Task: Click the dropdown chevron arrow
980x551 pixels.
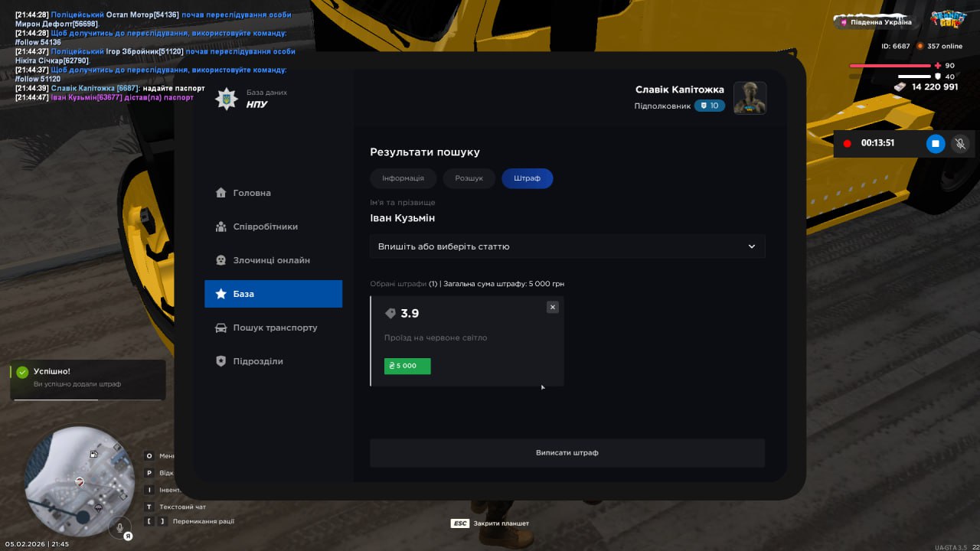Action: 752,246
